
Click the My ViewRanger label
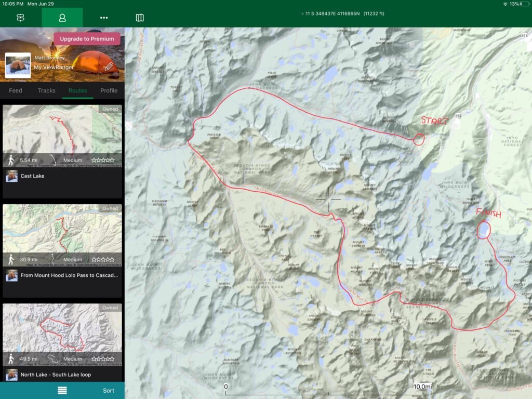pos(54,67)
